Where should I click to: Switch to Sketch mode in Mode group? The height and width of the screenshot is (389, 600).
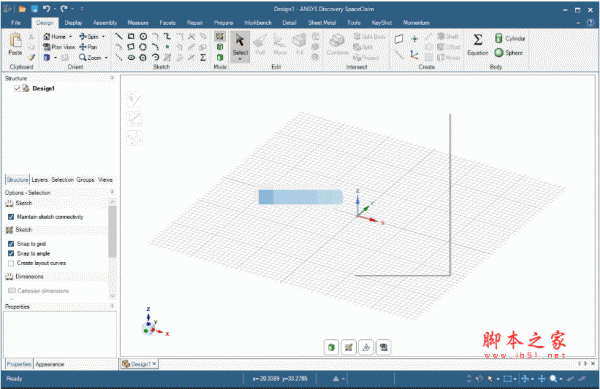click(x=220, y=37)
